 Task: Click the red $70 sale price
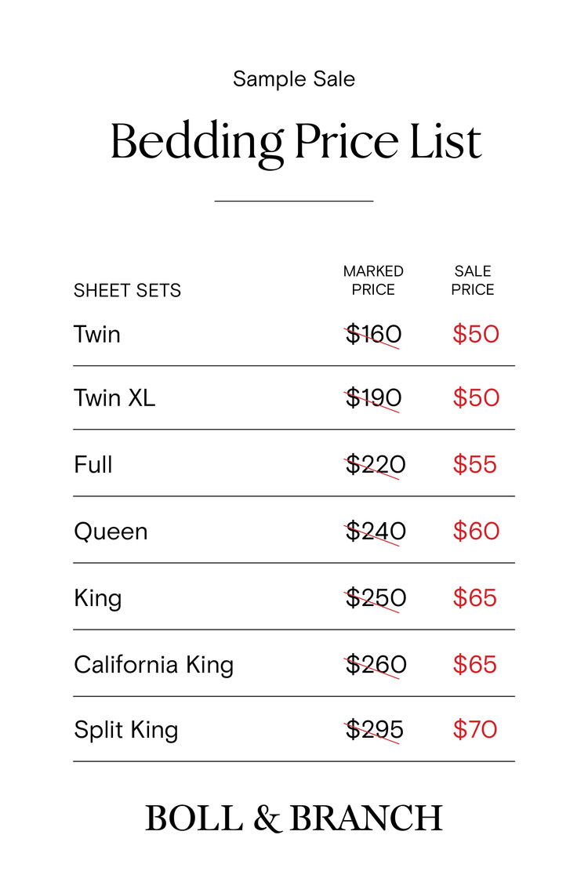click(474, 730)
